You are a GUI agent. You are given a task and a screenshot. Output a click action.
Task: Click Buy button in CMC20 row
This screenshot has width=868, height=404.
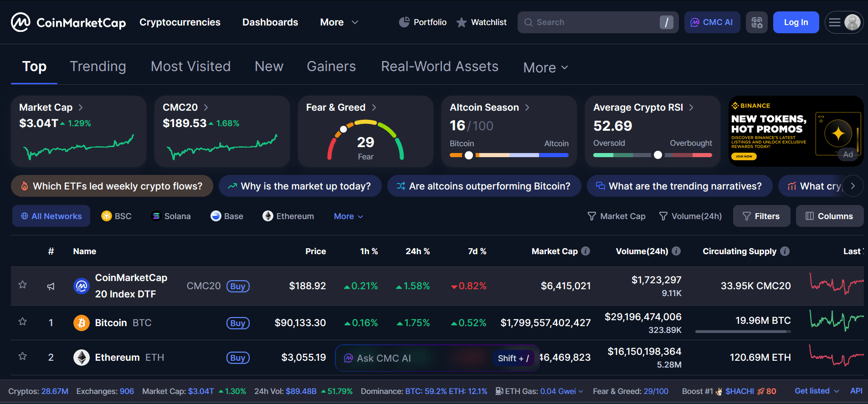pyautogui.click(x=238, y=286)
